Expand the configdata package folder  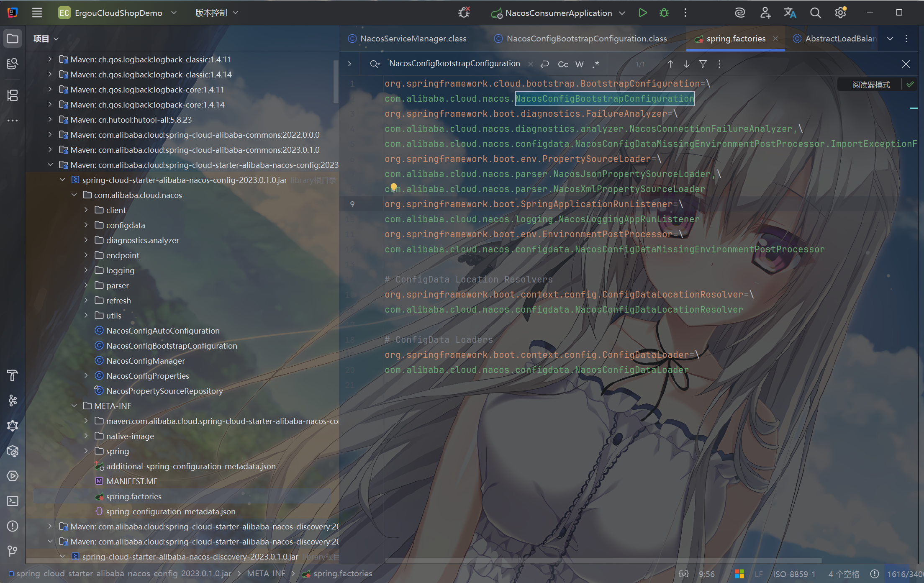(x=86, y=225)
